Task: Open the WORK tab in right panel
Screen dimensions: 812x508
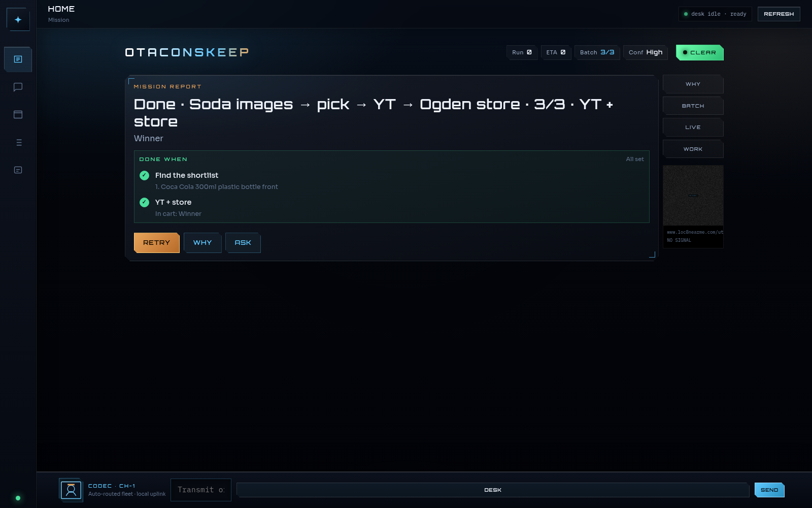Action: click(693, 149)
